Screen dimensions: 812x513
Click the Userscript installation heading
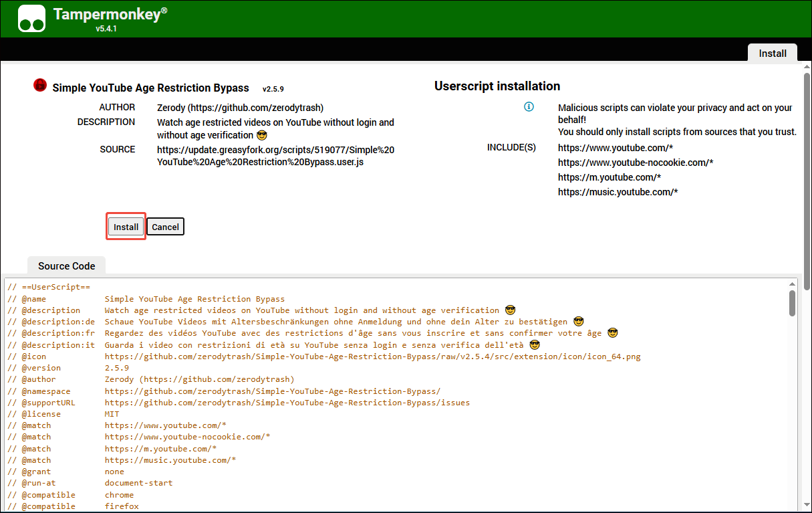coord(497,86)
